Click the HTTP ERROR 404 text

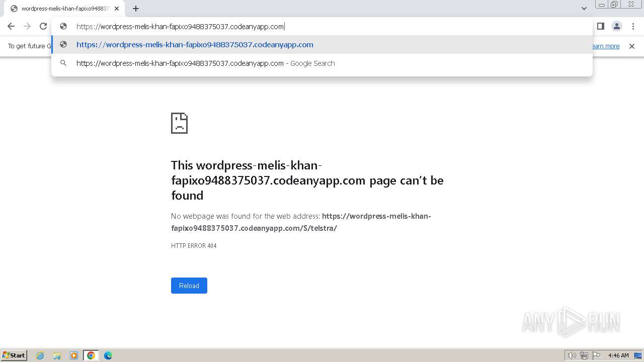click(x=194, y=246)
